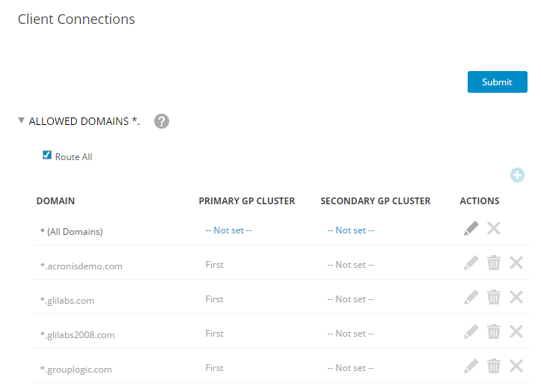
Task: Edit the glilabs.com domain entry
Action: (471, 297)
